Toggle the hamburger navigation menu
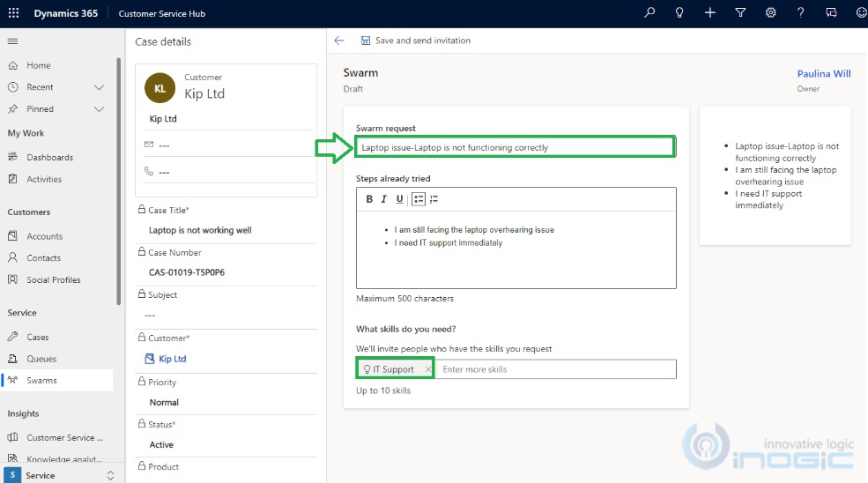The image size is (868, 483). coord(12,41)
